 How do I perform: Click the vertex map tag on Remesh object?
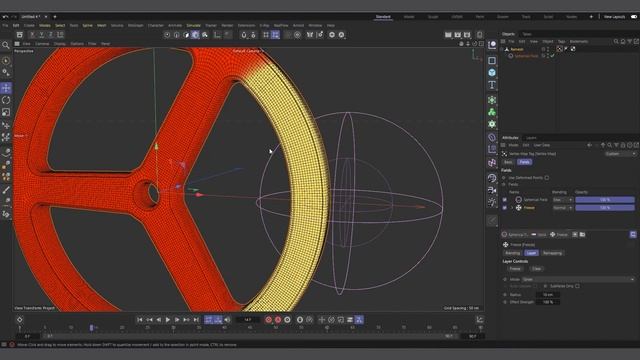[559, 49]
